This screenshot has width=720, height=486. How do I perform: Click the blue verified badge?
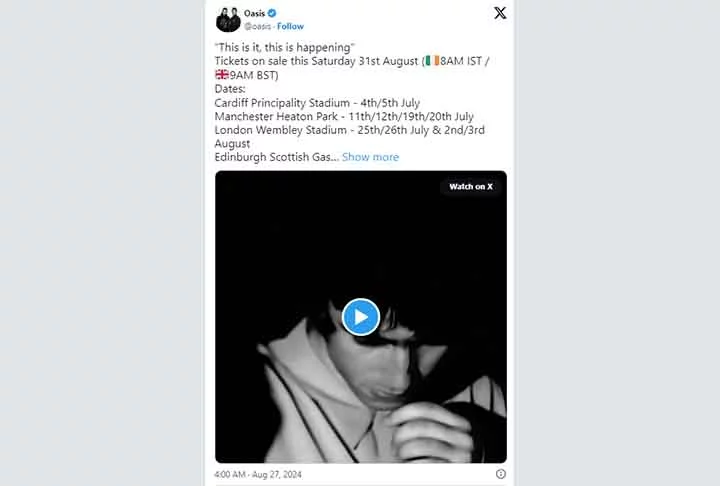point(272,13)
